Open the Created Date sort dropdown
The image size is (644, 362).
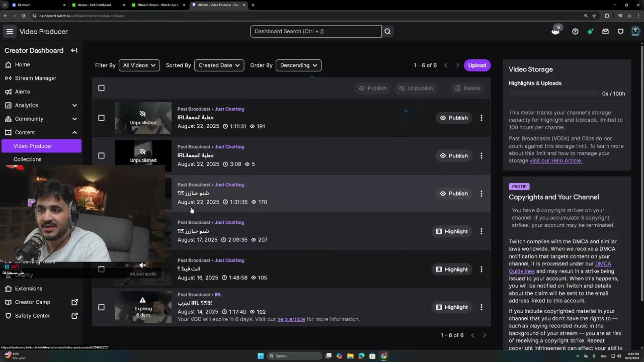(219, 65)
